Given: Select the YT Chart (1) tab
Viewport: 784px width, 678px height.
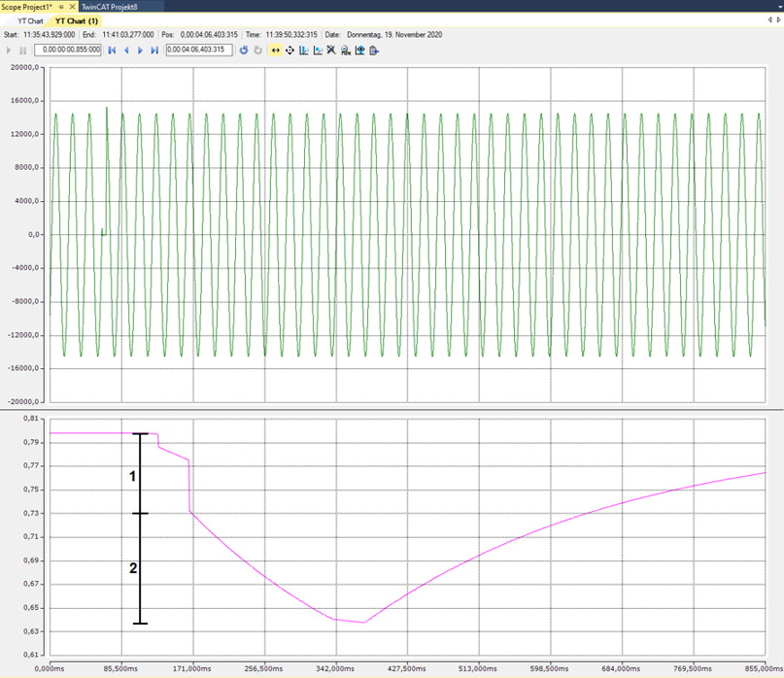Looking at the screenshot, I should [77, 21].
